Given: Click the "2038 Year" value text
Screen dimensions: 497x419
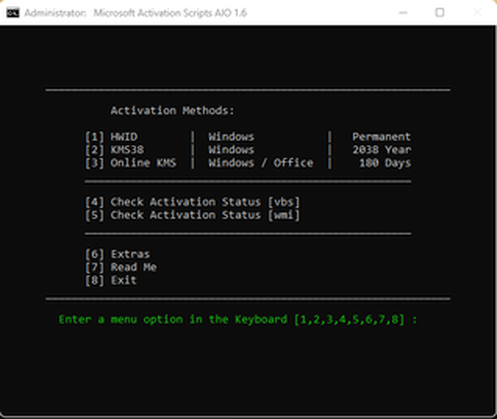Looking at the screenshot, I should [x=381, y=150].
